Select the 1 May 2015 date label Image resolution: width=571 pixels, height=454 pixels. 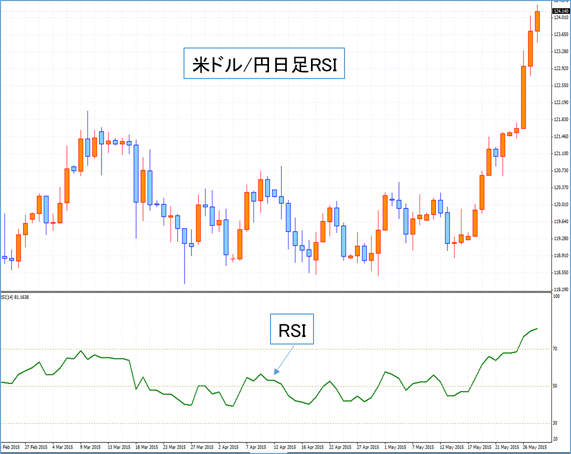point(395,447)
